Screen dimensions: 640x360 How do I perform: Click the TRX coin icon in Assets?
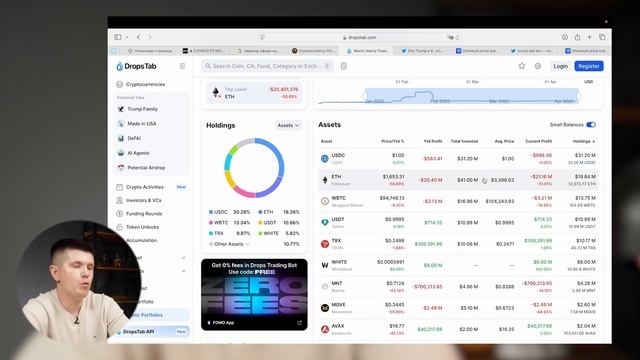(325, 244)
